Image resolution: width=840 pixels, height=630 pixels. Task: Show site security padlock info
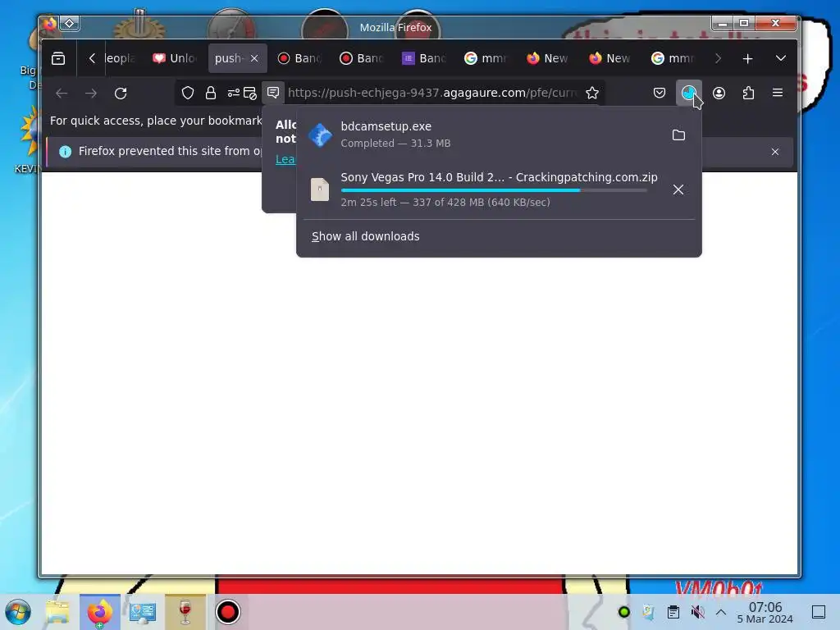pos(211,94)
